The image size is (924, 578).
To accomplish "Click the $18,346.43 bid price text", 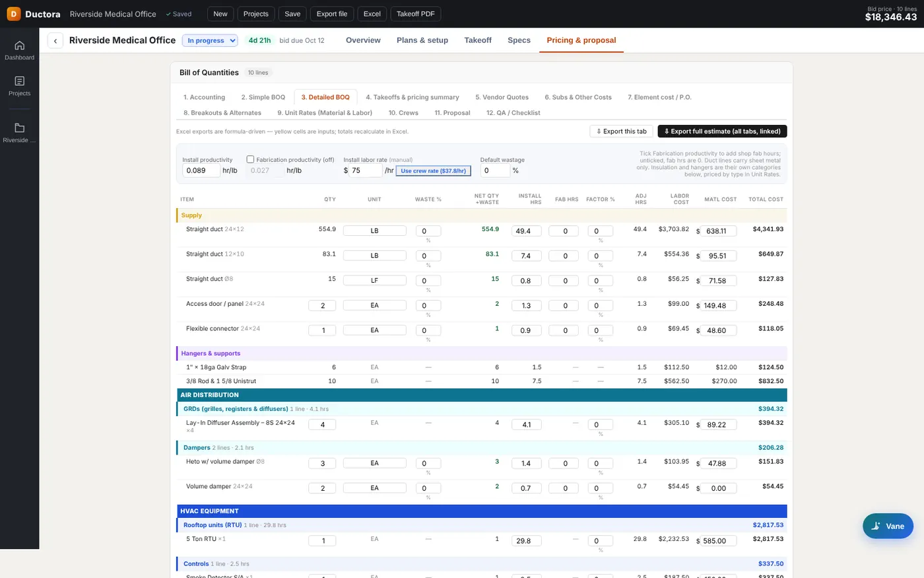I will tap(890, 17).
